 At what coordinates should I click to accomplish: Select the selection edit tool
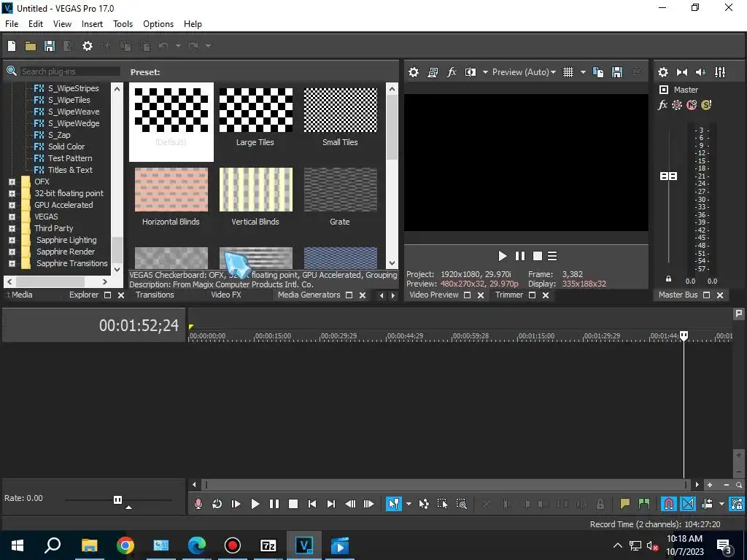click(442, 504)
